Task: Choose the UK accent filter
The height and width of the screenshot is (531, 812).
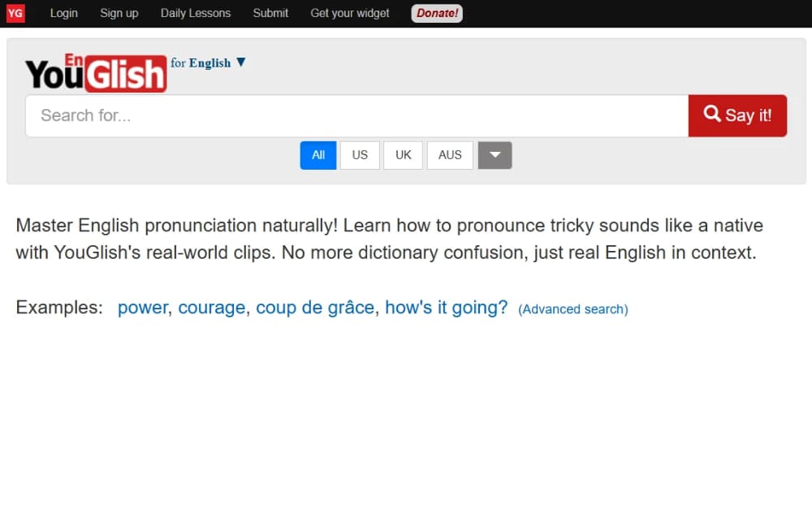Action: click(404, 155)
